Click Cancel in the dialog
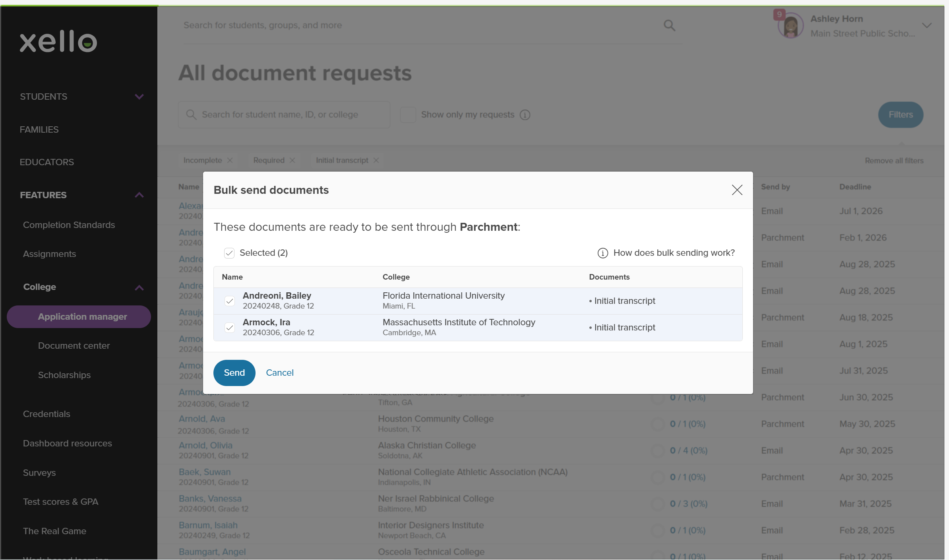The width and height of the screenshot is (949, 560). coord(280,373)
